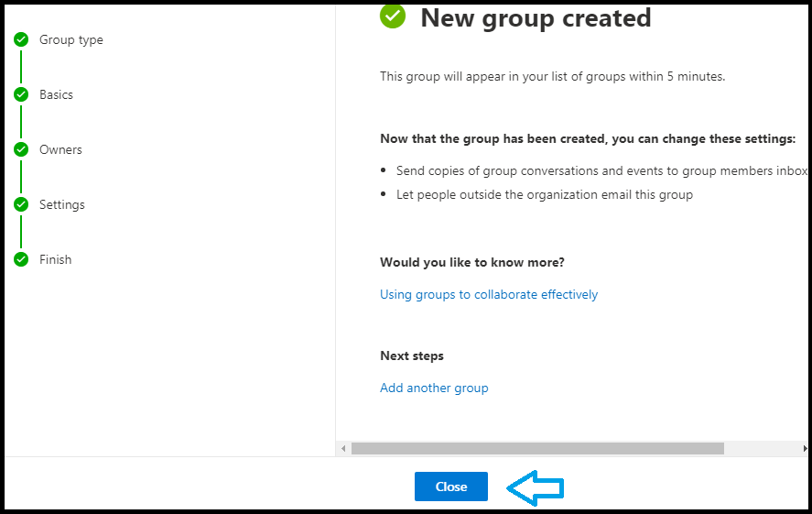The width and height of the screenshot is (812, 514).
Task: Click the Settings step checkmark icon
Action: 21,204
